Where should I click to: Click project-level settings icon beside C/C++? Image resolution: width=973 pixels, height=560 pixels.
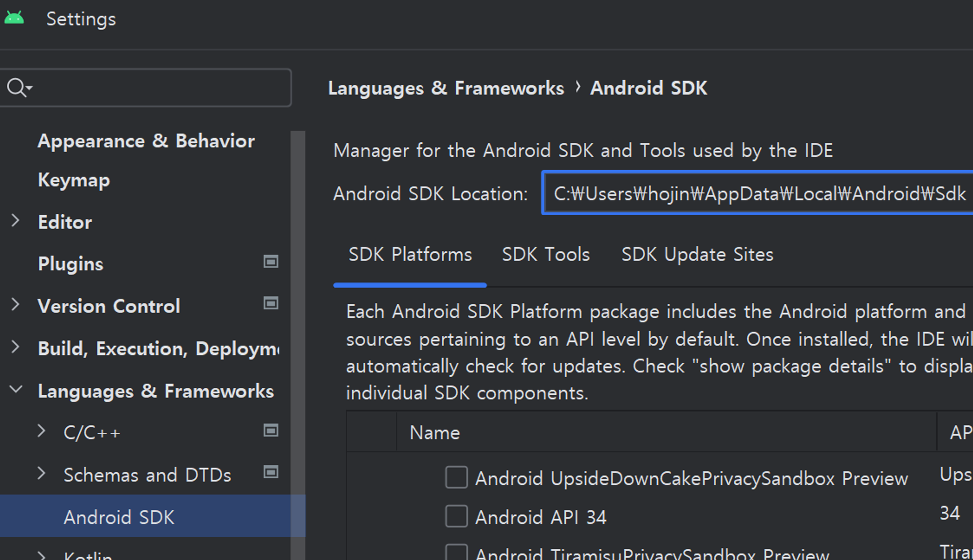(270, 431)
